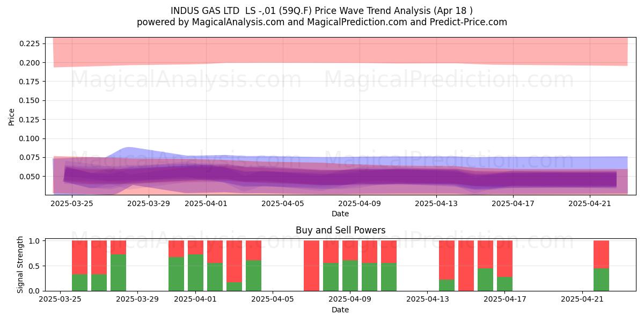Click 2025-04-09 under Buy and Sell Powers chart
The width and height of the screenshot is (644, 322).
350,299
